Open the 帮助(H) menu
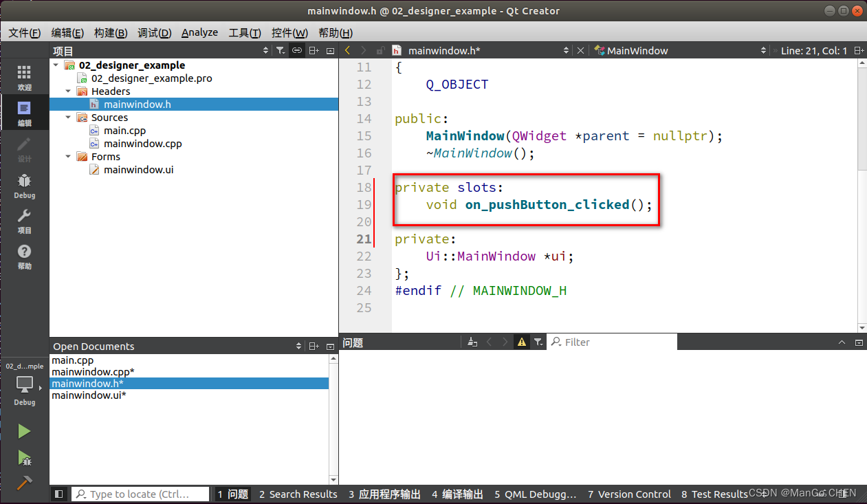867x504 pixels. coord(336,32)
